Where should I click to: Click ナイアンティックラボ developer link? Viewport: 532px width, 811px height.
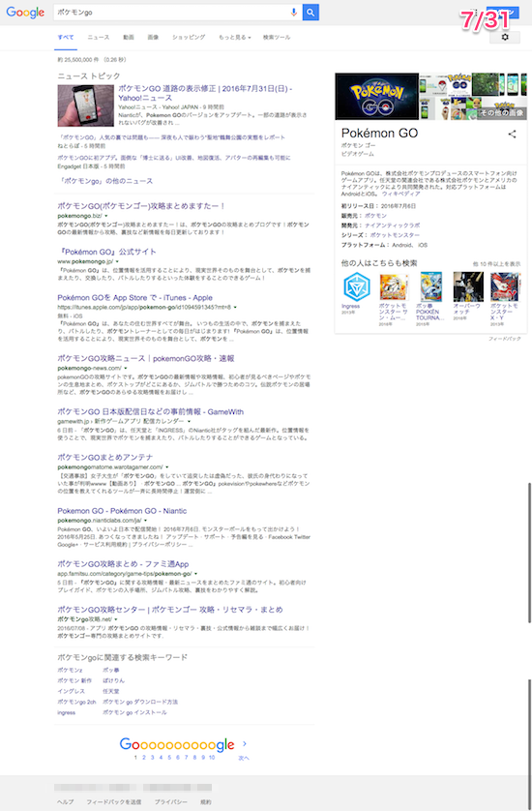point(393,225)
